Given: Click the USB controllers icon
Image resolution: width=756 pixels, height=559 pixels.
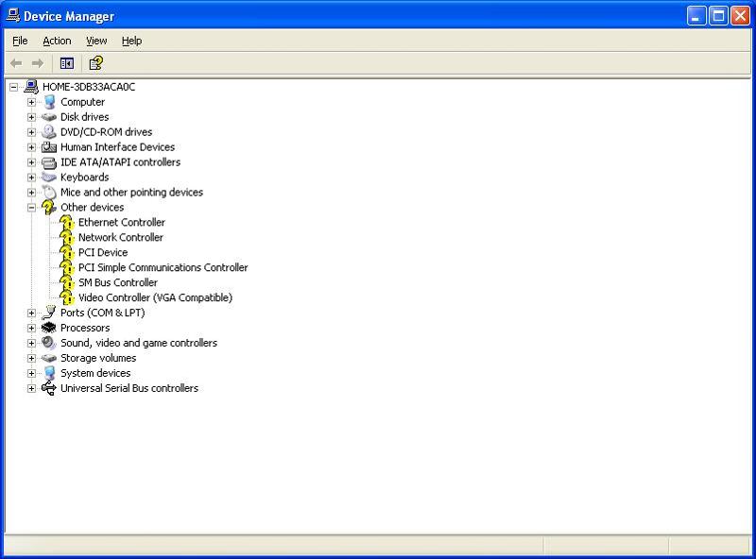Looking at the screenshot, I should pos(49,388).
